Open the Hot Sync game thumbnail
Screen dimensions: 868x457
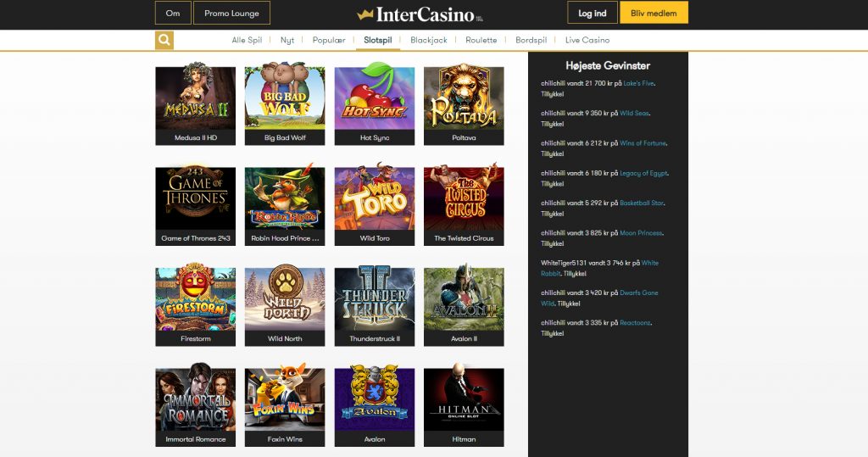pos(374,103)
